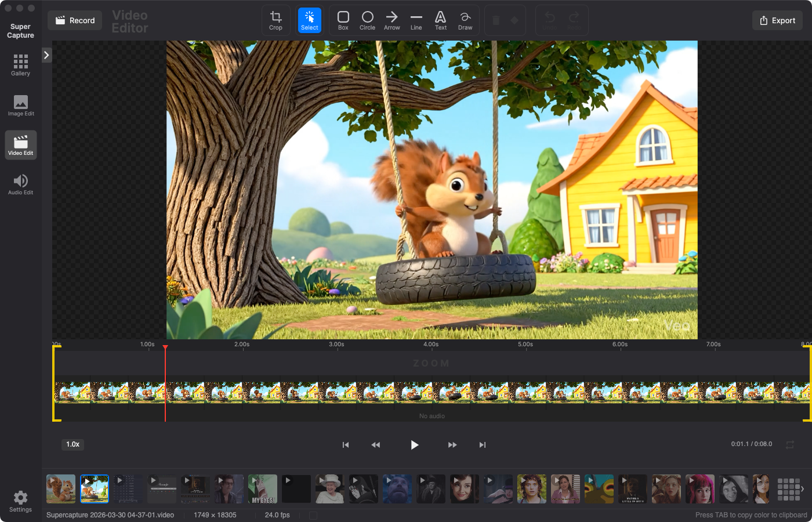812x522 pixels.
Task: Expand the collapsed side panel chevron
Action: click(x=46, y=55)
